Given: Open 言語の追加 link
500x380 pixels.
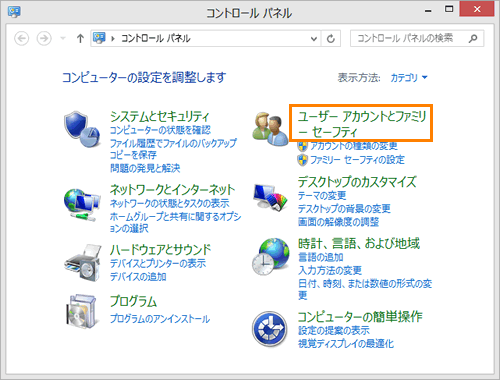Looking at the screenshot, I should [321, 257].
